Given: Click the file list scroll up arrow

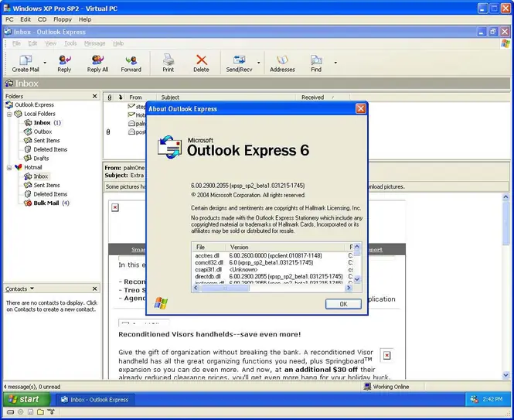Looking at the screenshot, I should pyautogui.click(x=357, y=247).
